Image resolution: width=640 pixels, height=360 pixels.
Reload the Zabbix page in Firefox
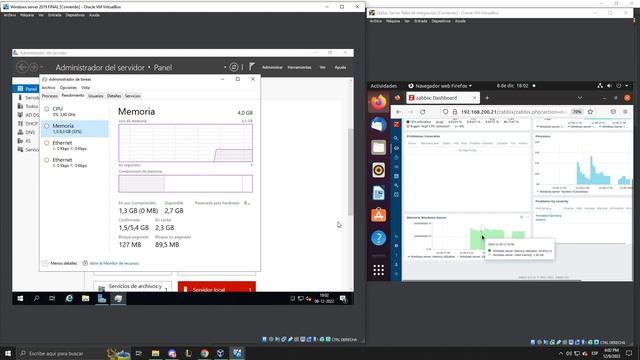(422, 111)
